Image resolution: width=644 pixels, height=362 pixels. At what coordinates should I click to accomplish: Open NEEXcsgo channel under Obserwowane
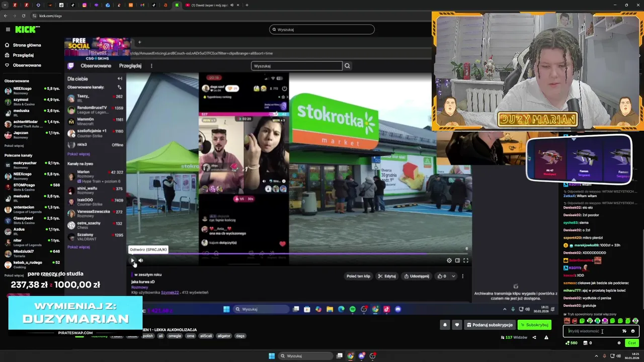pos(32,90)
